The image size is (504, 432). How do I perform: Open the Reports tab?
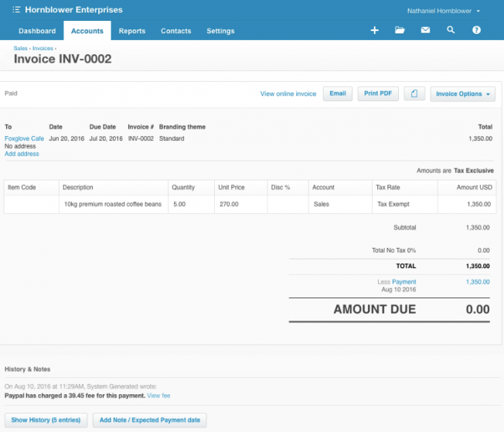pyautogui.click(x=132, y=31)
